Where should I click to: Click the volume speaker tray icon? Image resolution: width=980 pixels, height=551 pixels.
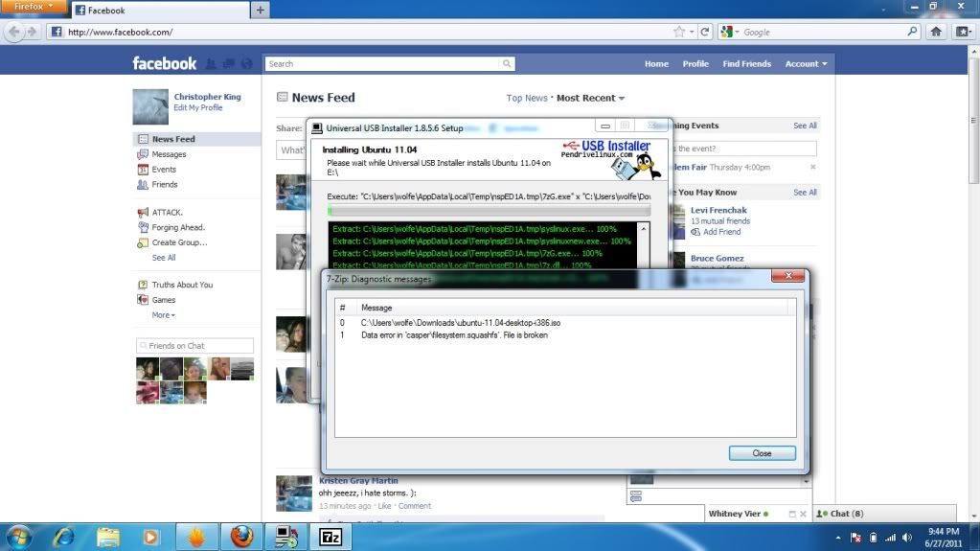[x=907, y=538]
